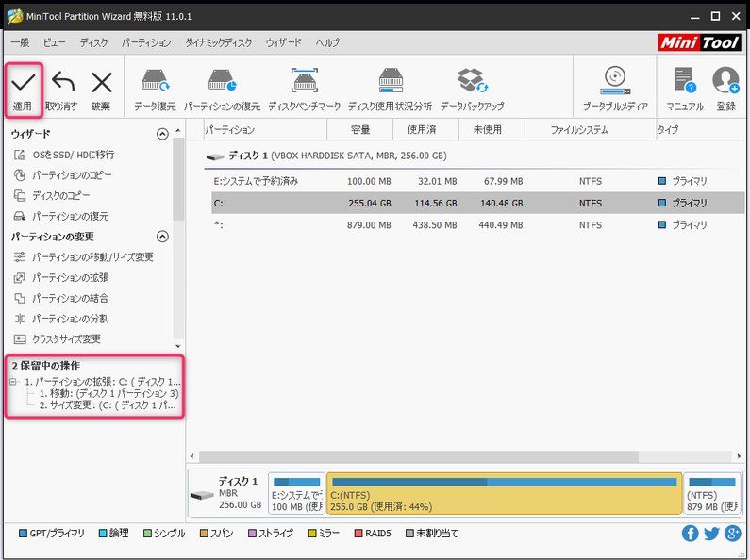750x560 pixels.
Task: Open the ウィザード menu
Action: 284,42
